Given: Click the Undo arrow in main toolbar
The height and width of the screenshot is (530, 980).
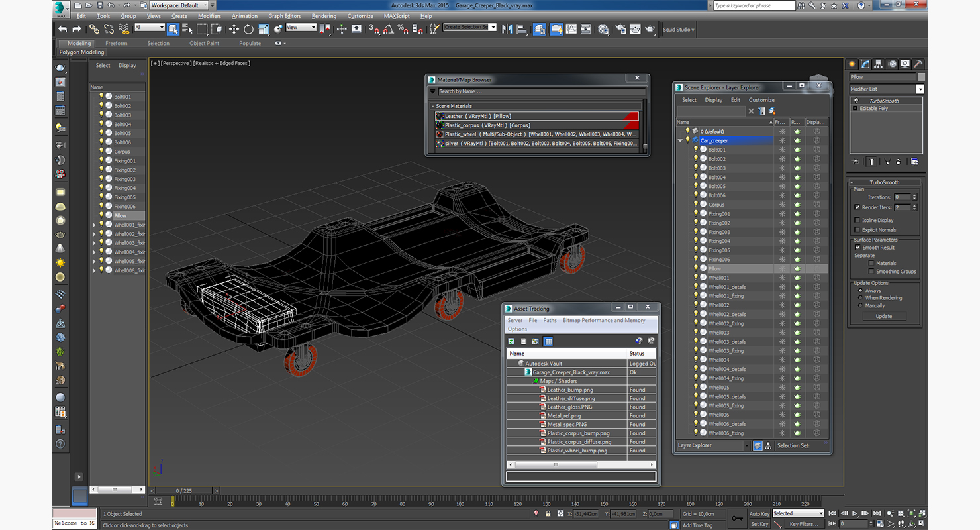Looking at the screenshot, I should (x=62, y=29).
